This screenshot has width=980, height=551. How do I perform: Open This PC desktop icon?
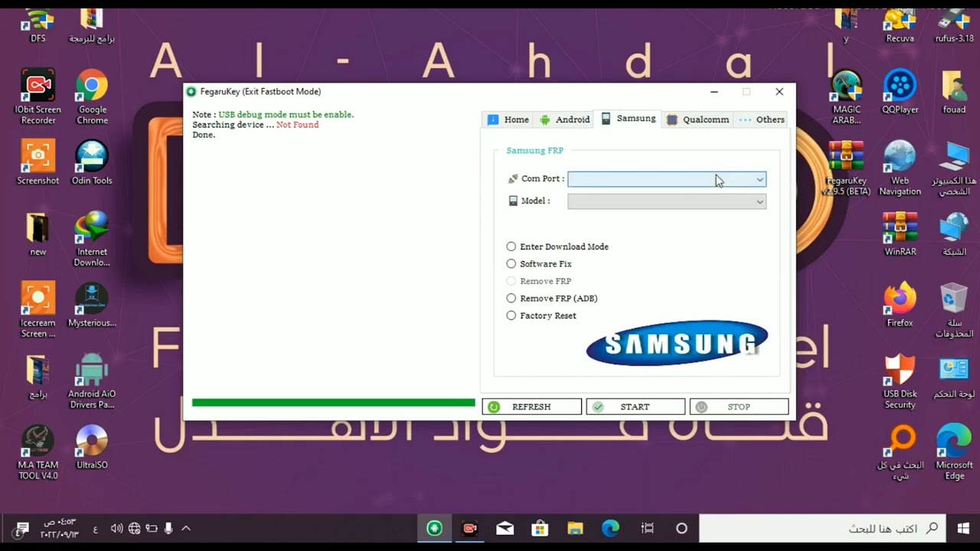click(x=954, y=168)
